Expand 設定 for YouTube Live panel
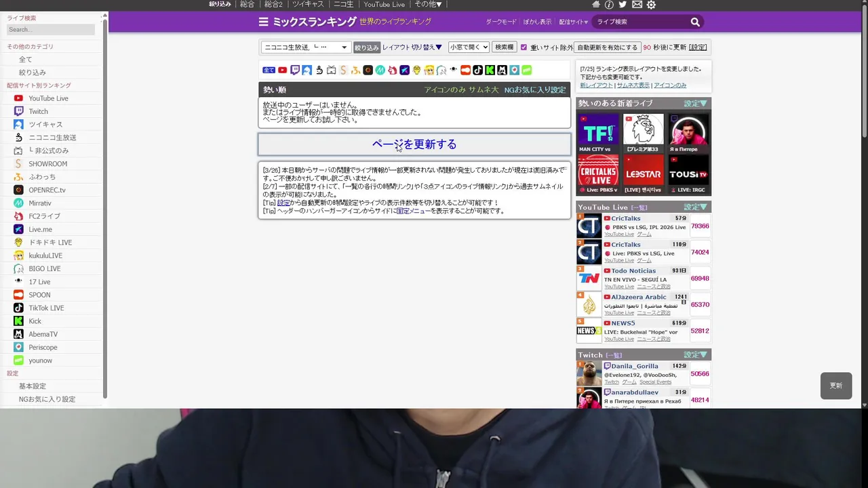The width and height of the screenshot is (868, 488). point(696,207)
